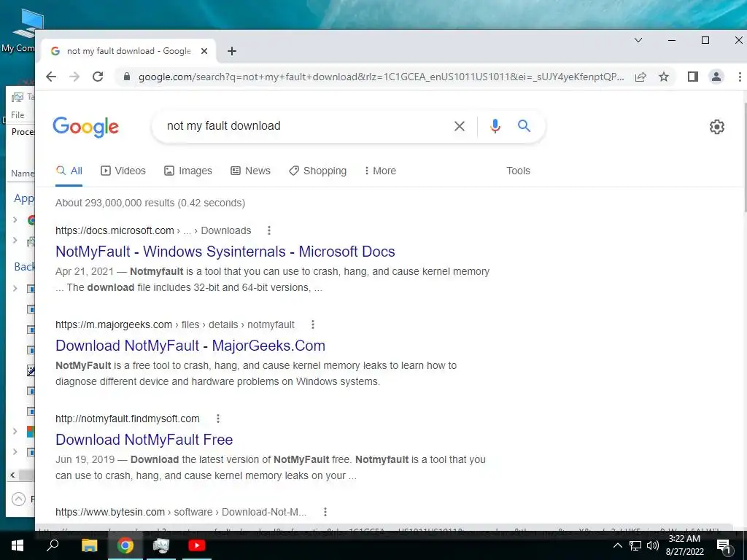Select the All results tab

click(x=69, y=171)
